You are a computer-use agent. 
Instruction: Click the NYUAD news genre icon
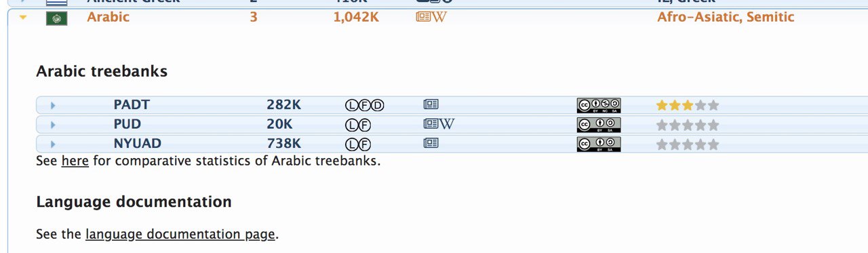click(431, 143)
